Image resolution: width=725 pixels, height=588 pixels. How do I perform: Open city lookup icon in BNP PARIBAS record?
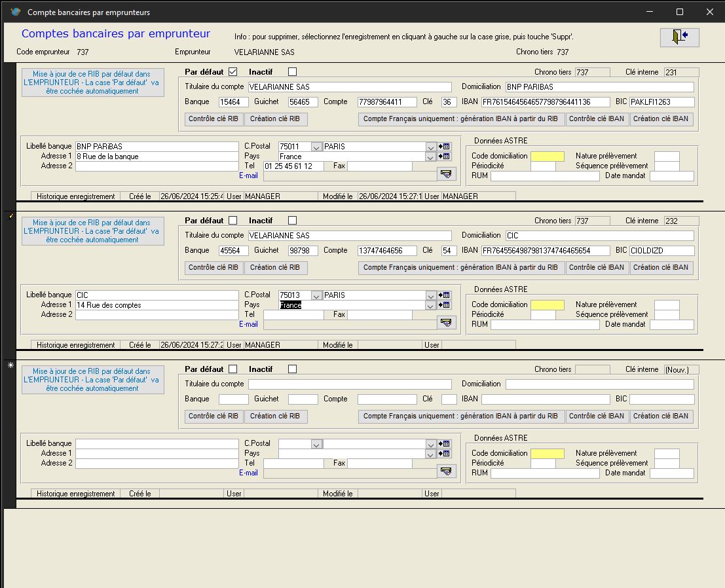[444, 147]
